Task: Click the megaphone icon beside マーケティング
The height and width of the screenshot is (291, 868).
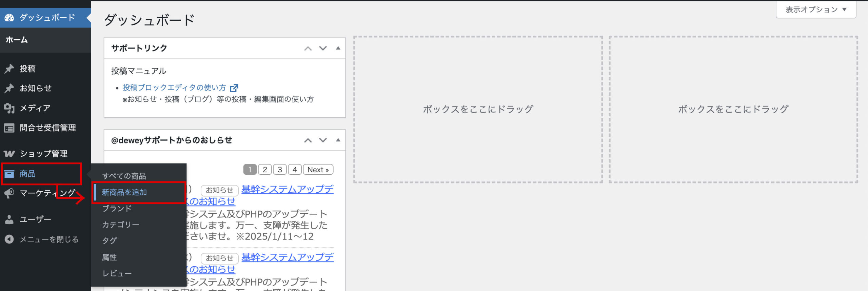Action: click(x=9, y=193)
